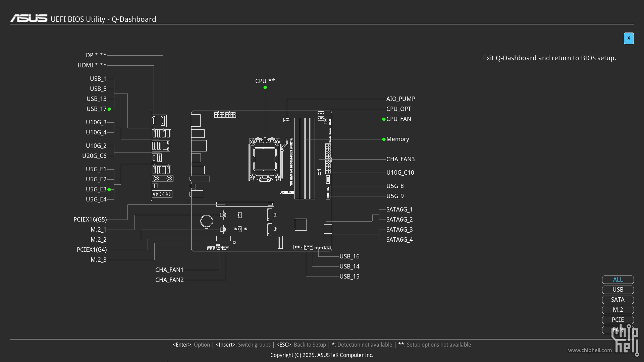
Task: Click the CPU socket on motherboard diagram
Action: pos(265,159)
